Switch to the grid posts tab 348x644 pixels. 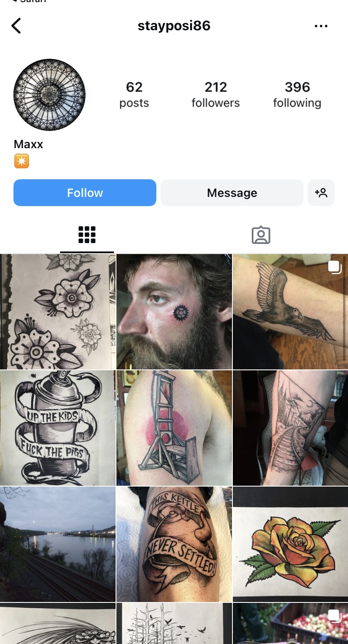click(x=87, y=235)
